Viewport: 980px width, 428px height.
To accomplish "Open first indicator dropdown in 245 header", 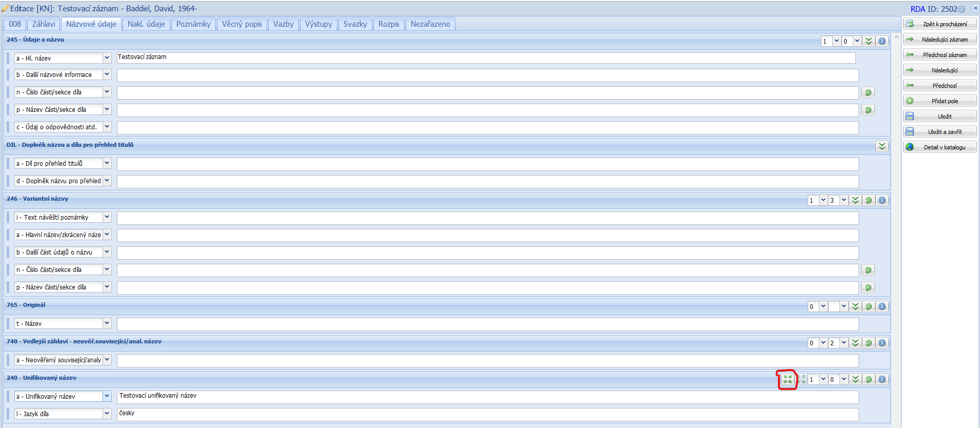I will (x=836, y=41).
